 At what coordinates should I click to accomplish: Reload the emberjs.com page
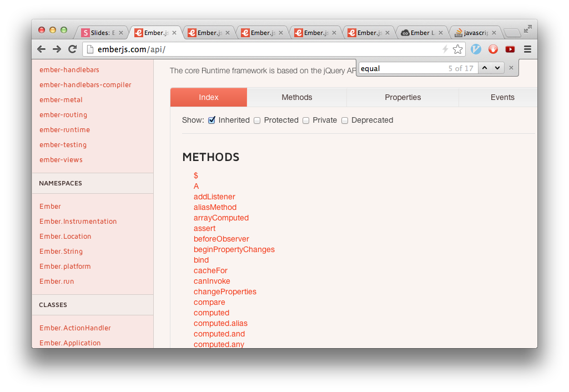point(73,49)
